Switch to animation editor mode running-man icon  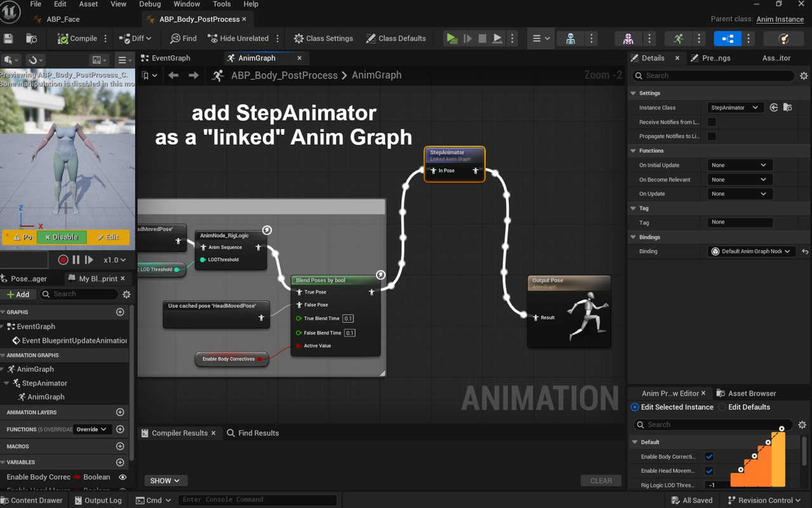[x=679, y=39]
